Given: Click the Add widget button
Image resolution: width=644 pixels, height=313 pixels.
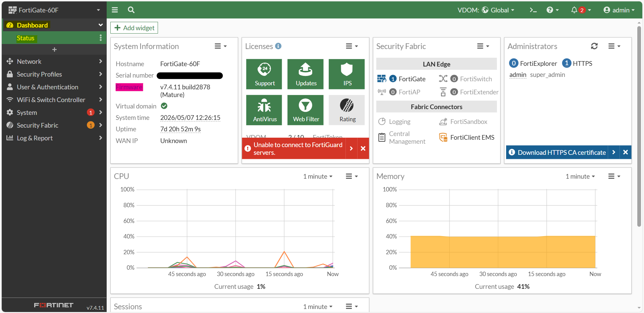Looking at the screenshot, I should (x=134, y=28).
